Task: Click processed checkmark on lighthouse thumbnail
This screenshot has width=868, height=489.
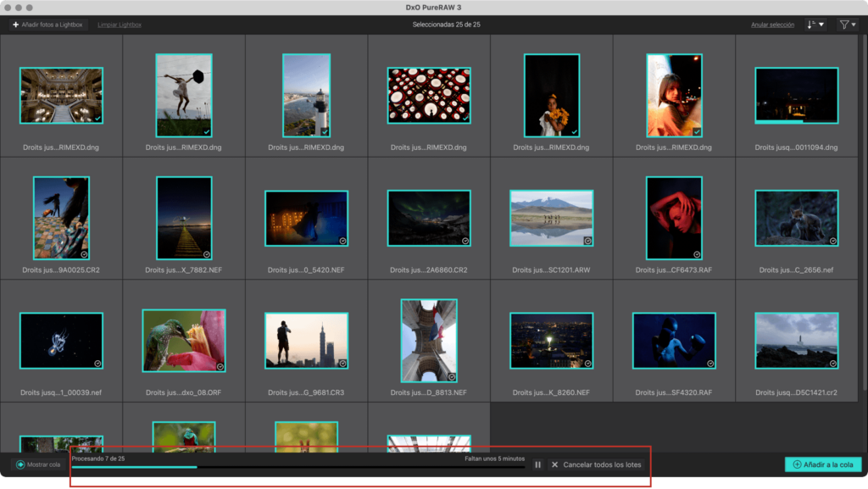Action: click(x=325, y=131)
